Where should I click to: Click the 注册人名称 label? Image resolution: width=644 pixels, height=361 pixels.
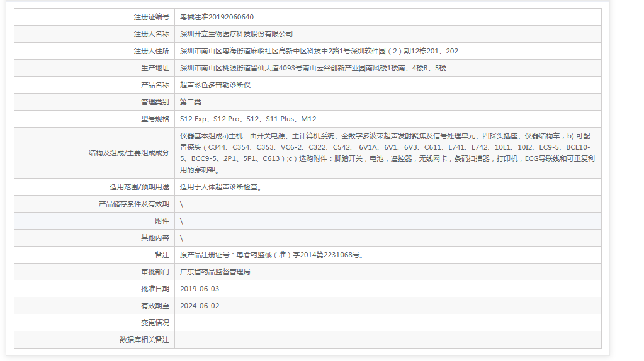151,34
